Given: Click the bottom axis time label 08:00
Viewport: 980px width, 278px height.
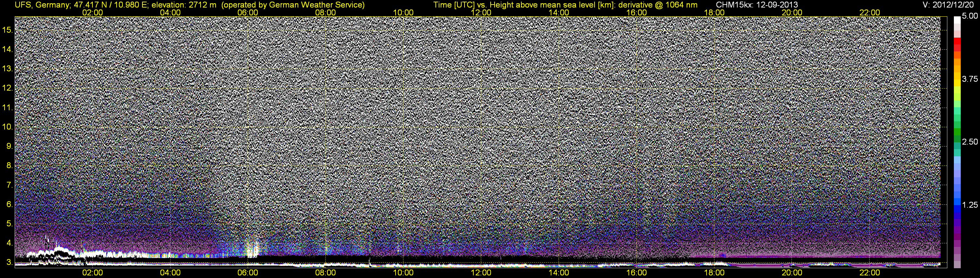Looking at the screenshot, I should point(326,273).
